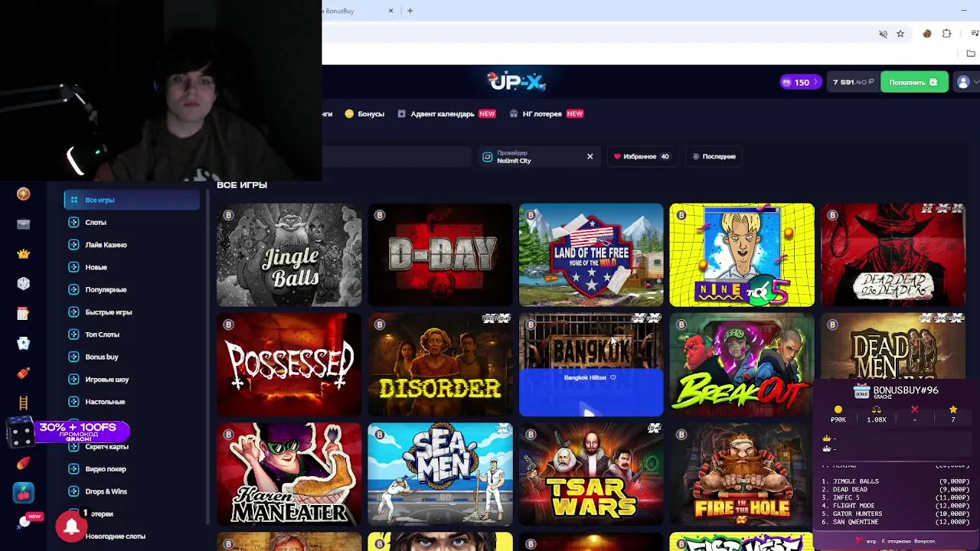Open Dead Dead or Deader game thumbnail
Screen dimensions: 980x551
pyautogui.click(x=893, y=255)
